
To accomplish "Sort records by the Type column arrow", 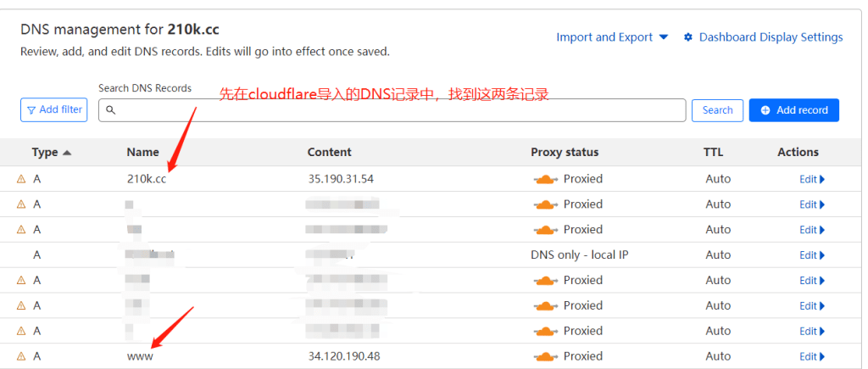I will pyautogui.click(x=68, y=153).
